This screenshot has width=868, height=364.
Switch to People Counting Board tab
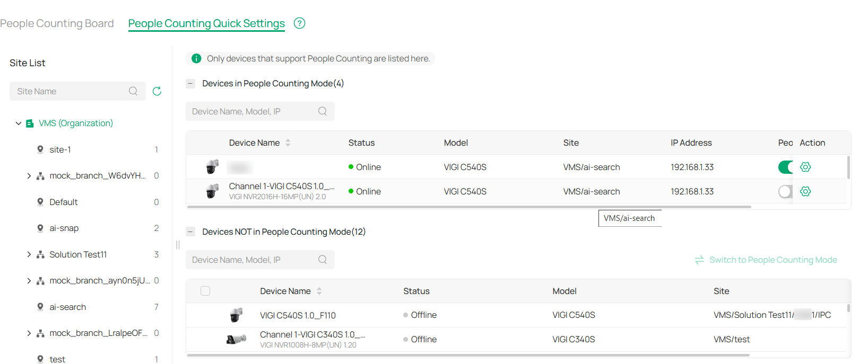click(x=57, y=23)
